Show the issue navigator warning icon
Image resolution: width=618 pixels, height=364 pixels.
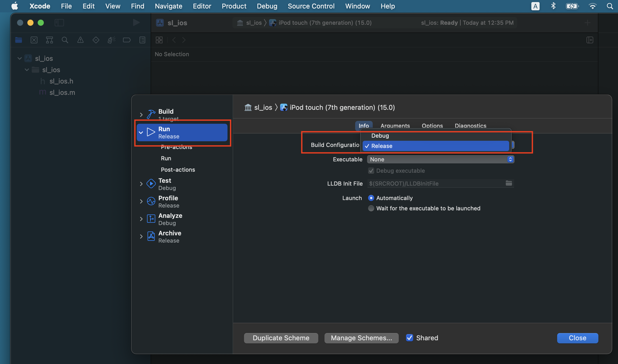[x=80, y=40]
